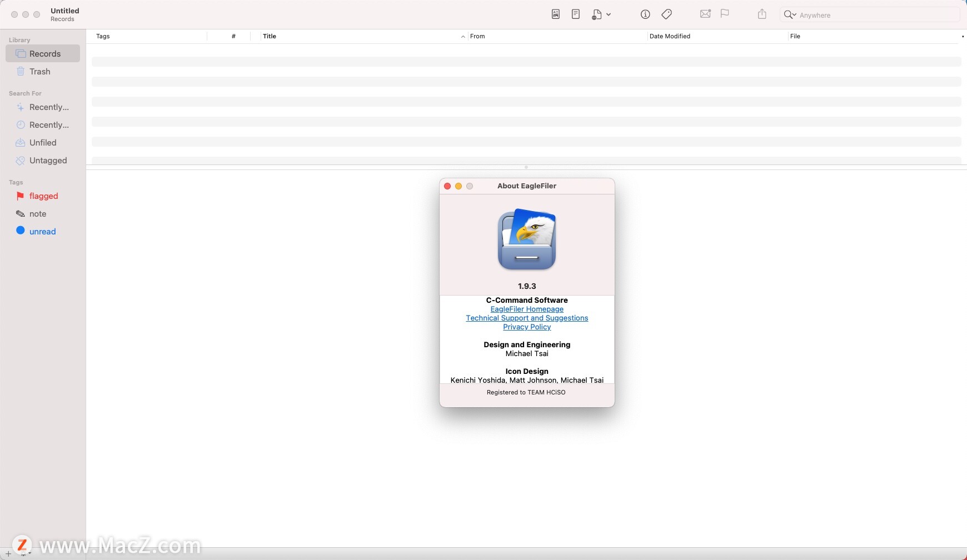Open the column chooser arrow beside File header
The width and height of the screenshot is (967, 560).
tap(963, 37)
